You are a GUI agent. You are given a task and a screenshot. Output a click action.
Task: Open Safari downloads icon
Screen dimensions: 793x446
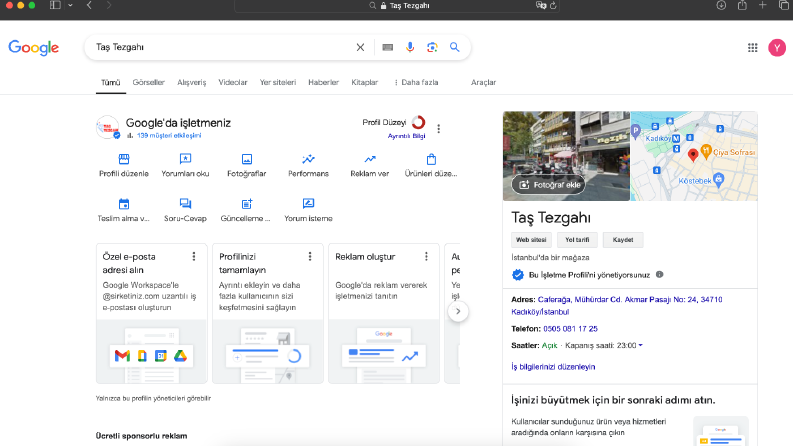[721, 5]
